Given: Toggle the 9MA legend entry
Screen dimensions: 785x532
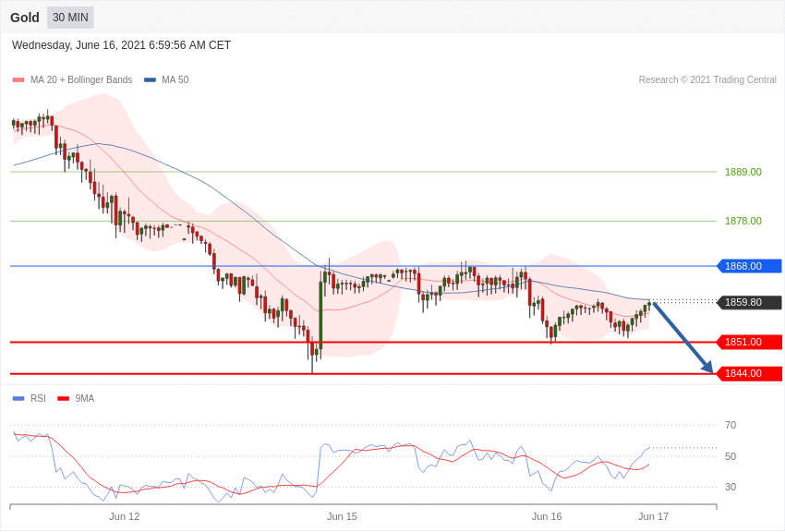Looking at the screenshot, I should [76, 398].
